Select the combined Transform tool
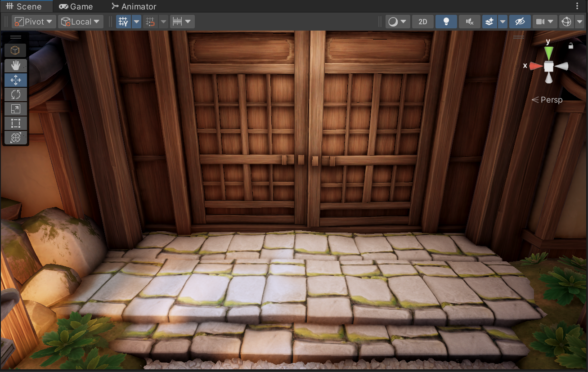Screen dimensions: 588x372 [16, 138]
